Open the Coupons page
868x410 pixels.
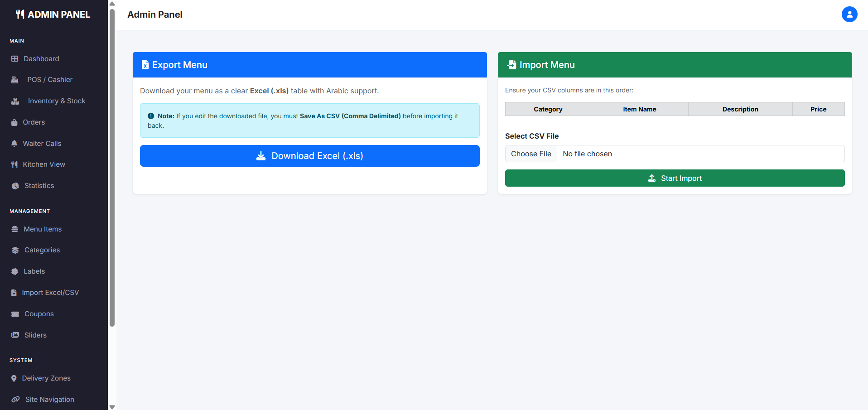[39, 314]
